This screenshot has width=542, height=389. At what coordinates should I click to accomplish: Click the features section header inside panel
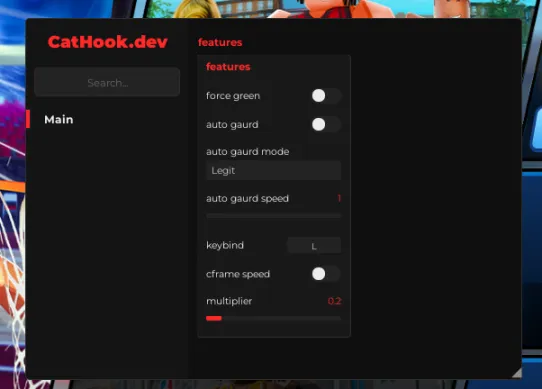click(228, 67)
